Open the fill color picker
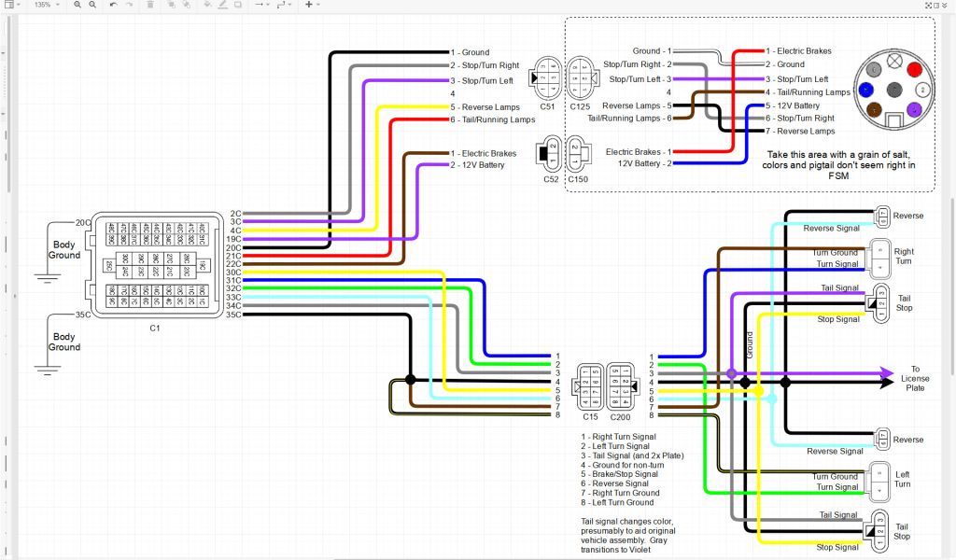This screenshot has height=560, width=956. pyautogui.click(x=206, y=5)
